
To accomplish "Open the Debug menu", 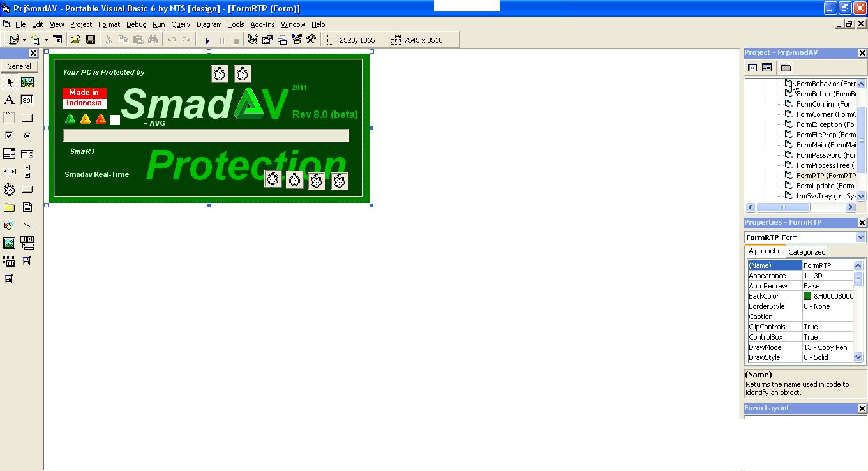I will pyautogui.click(x=137, y=24).
